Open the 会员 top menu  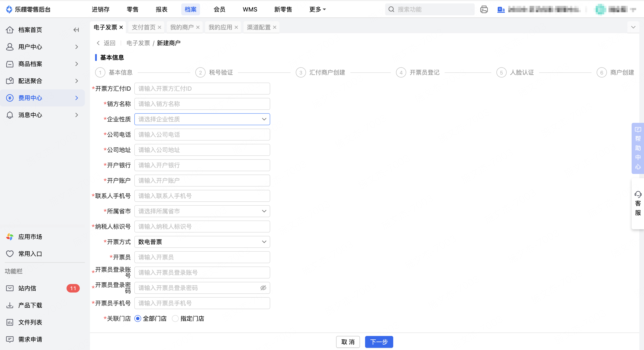219,10
